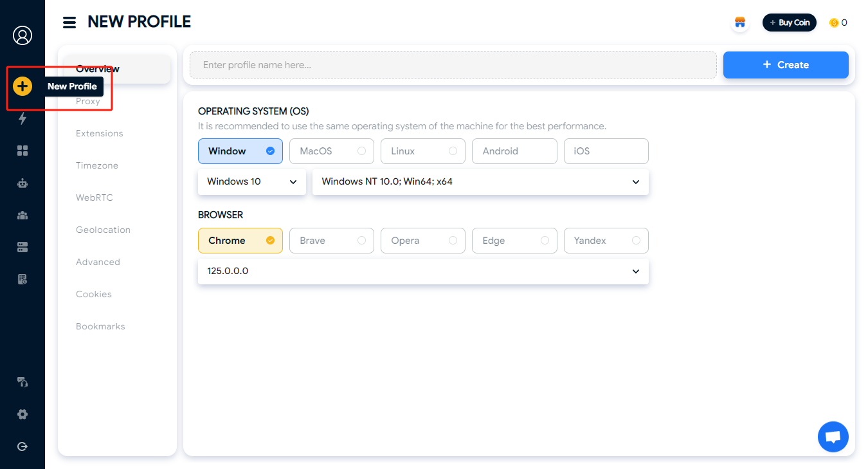
Task: Click the logout icon in sidebar
Action: pos(23,446)
